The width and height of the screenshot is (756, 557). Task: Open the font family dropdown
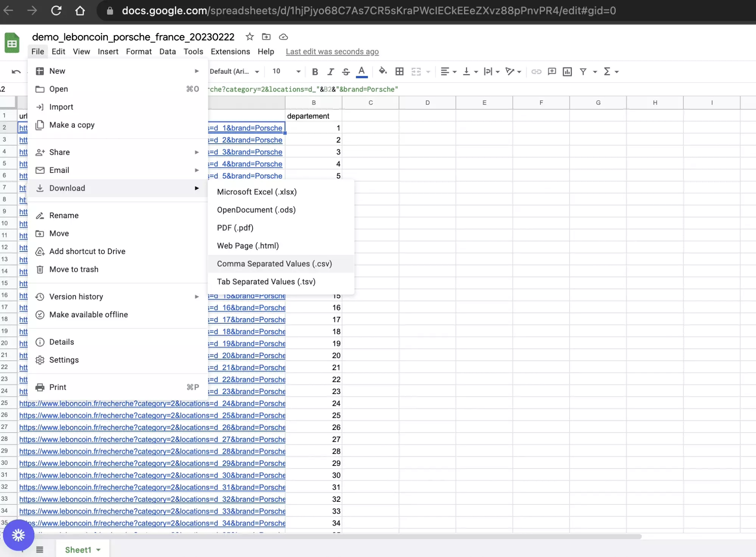click(234, 71)
